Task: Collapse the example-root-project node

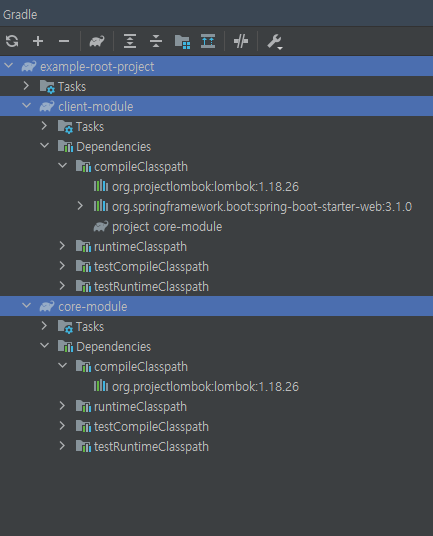Action: (9, 66)
